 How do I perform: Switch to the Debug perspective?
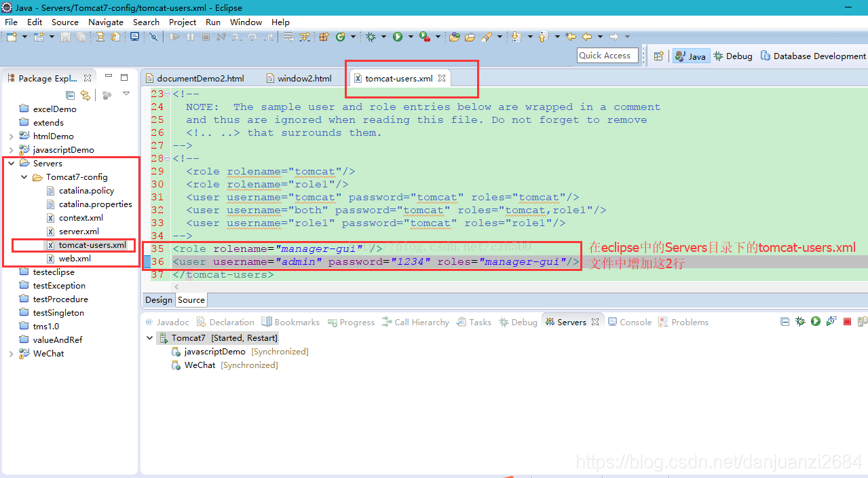733,56
